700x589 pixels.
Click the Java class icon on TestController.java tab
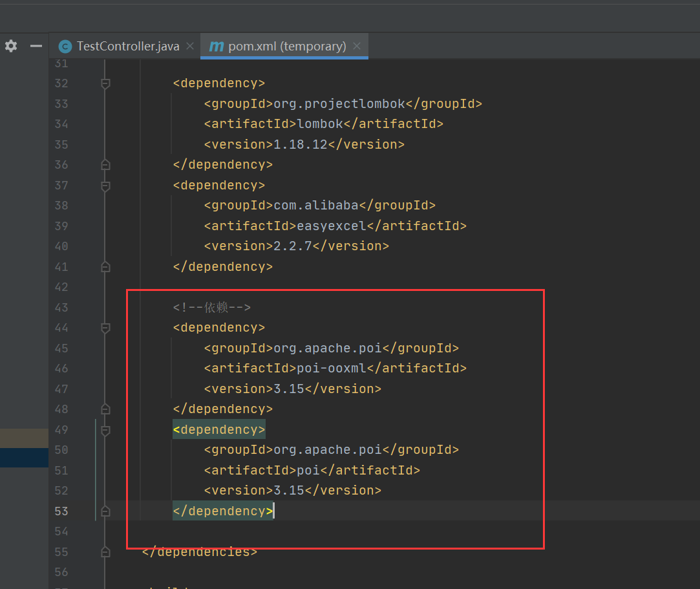65,46
